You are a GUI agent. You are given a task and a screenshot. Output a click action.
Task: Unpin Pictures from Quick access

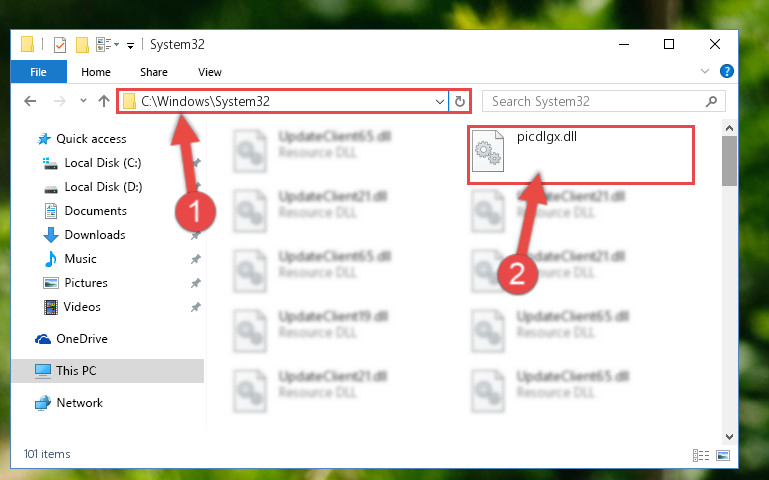196,283
